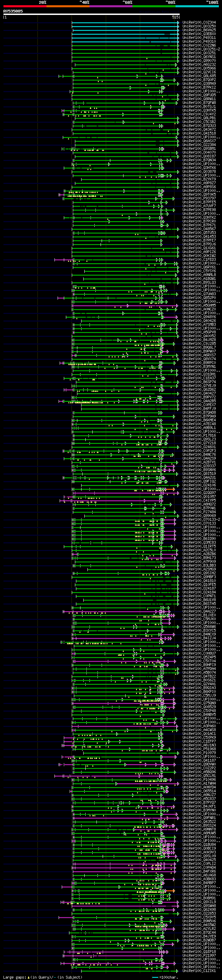Select hit UniRef100_Q948Y6
The image size is (222, 980).
pos(199,317)
